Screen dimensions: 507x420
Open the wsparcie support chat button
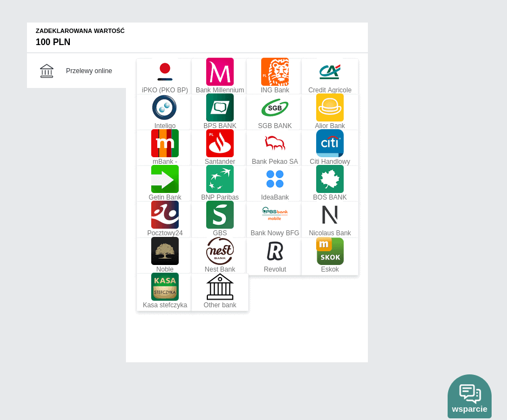pyautogui.click(x=470, y=396)
